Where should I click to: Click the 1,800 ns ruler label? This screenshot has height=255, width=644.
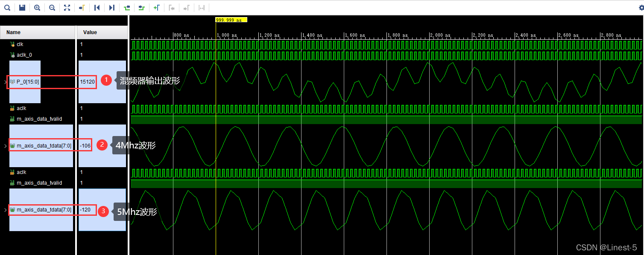click(398, 35)
